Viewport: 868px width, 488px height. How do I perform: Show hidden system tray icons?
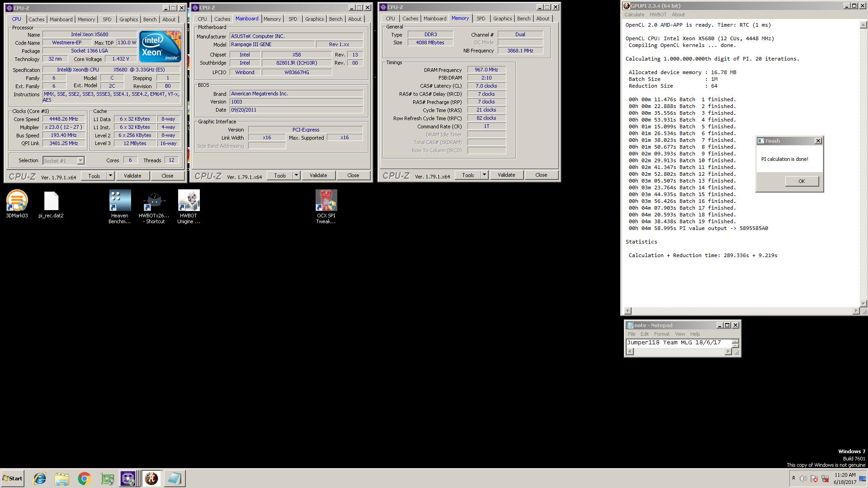pos(793,478)
